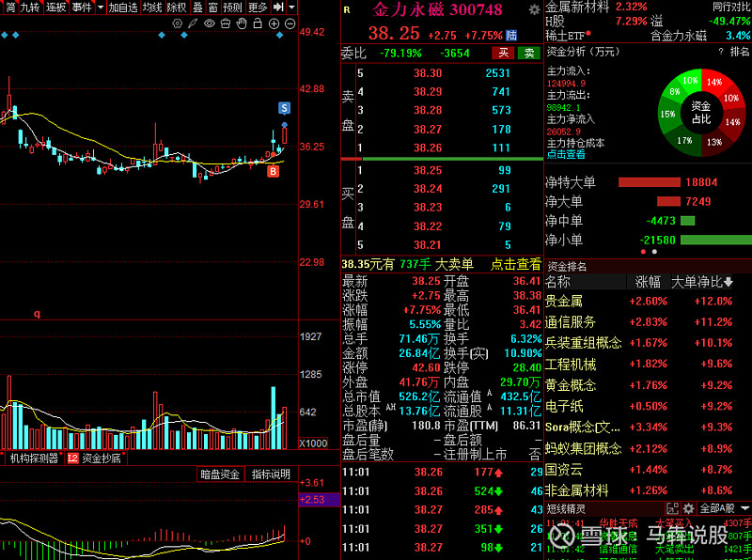Click the white page indicator dot
The width and height of the screenshot is (752, 560).
point(654,251)
